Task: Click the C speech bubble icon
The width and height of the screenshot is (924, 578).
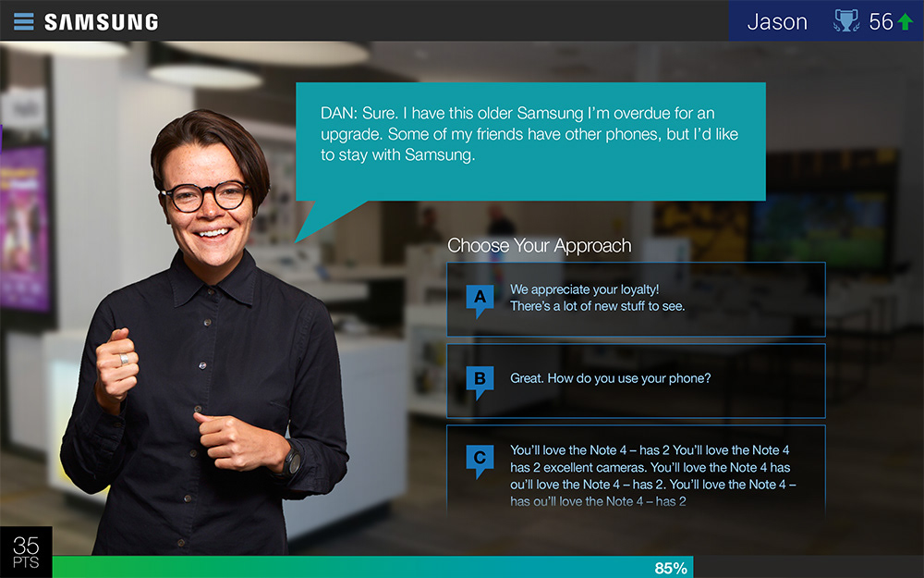Action: click(480, 461)
